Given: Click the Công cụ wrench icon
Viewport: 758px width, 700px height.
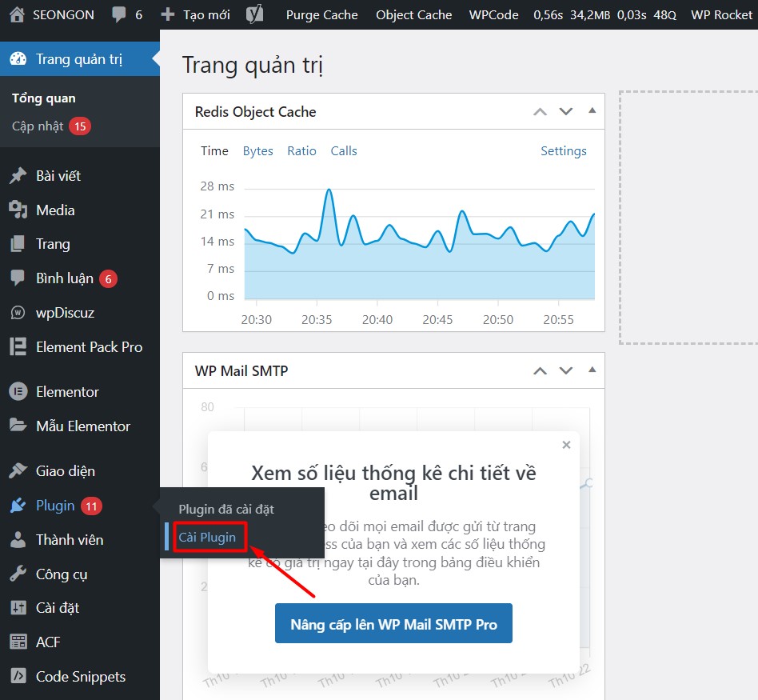Looking at the screenshot, I should tap(18, 574).
